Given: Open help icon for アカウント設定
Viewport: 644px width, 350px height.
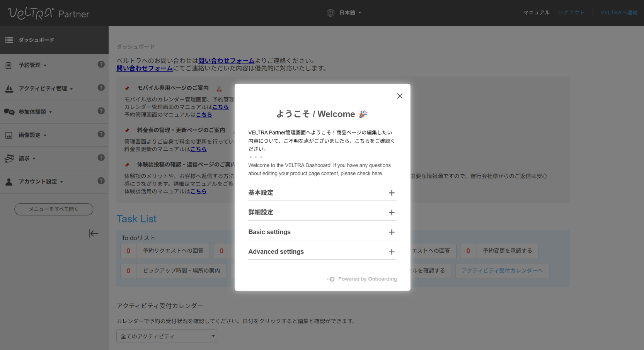Looking at the screenshot, I should tap(101, 181).
